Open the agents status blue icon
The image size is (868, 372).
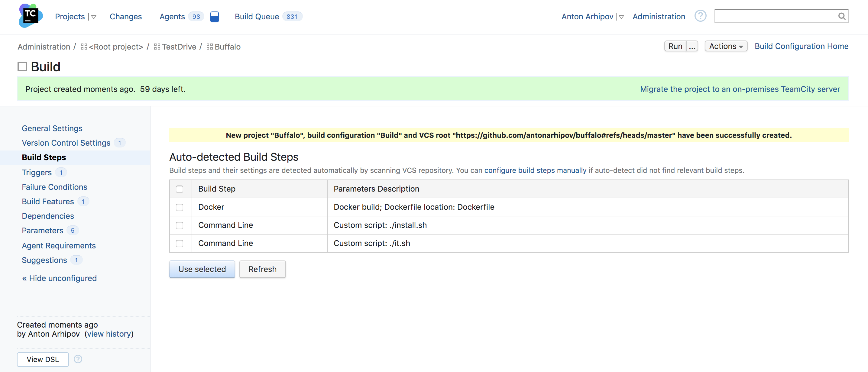click(x=214, y=17)
